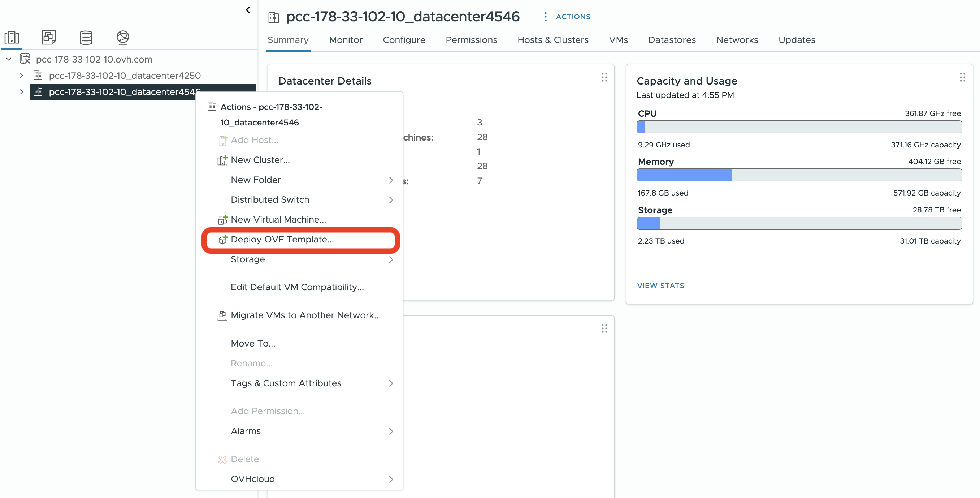Open the VMs and Templates inventory view
980x498 pixels.
click(49, 37)
